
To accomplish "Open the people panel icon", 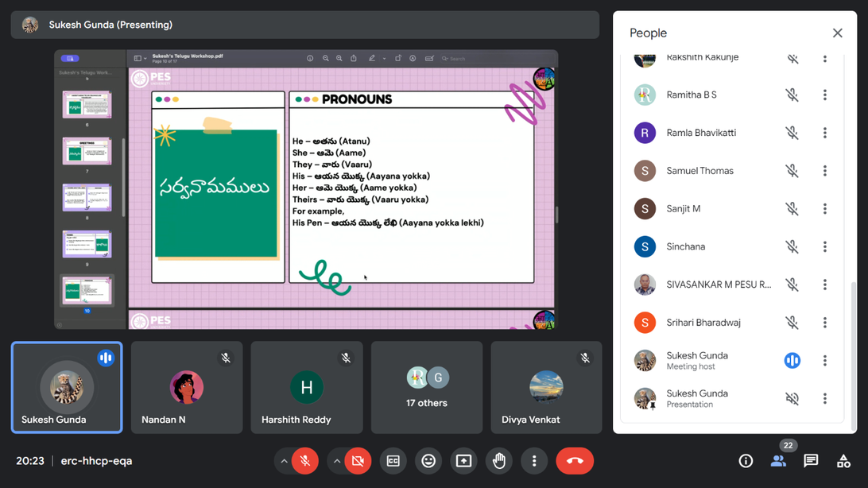I will pos(778,461).
